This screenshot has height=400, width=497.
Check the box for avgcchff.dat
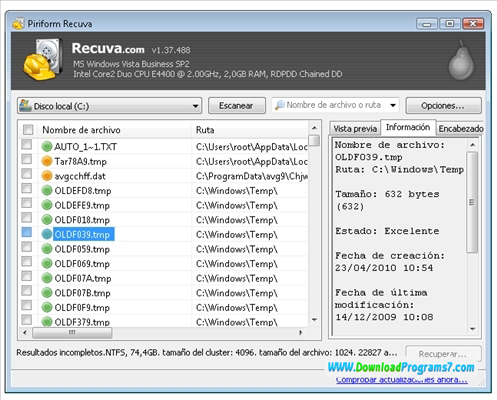tap(27, 174)
